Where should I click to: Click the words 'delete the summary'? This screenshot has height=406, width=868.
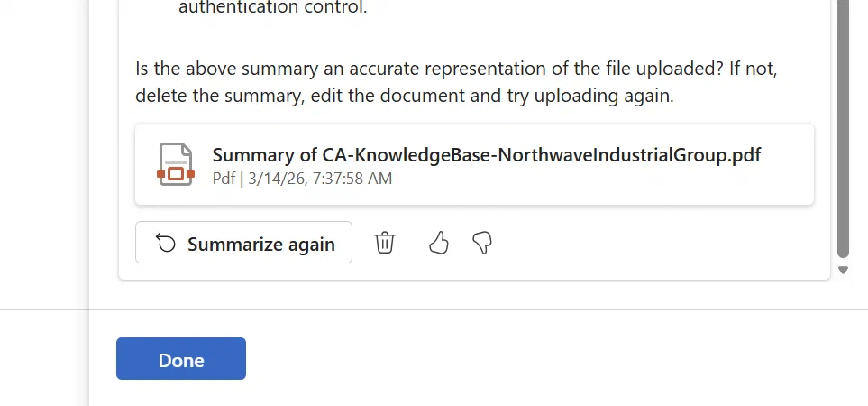[x=220, y=96]
